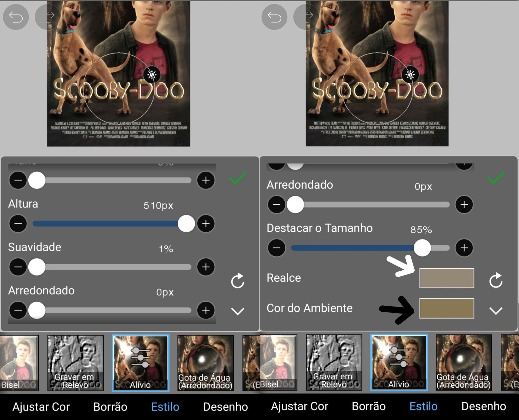Decrease Suavidade with the minus button

pyautogui.click(x=18, y=267)
